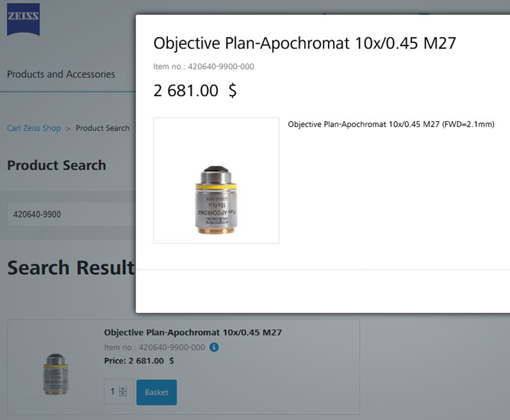Open the Products and Accessories menu
Image resolution: width=510 pixels, height=420 pixels.
[x=61, y=74]
